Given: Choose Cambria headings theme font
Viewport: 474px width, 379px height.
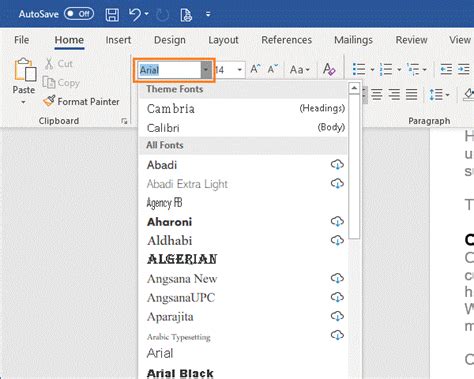Looking at the screenshot, I should (243, 108).
